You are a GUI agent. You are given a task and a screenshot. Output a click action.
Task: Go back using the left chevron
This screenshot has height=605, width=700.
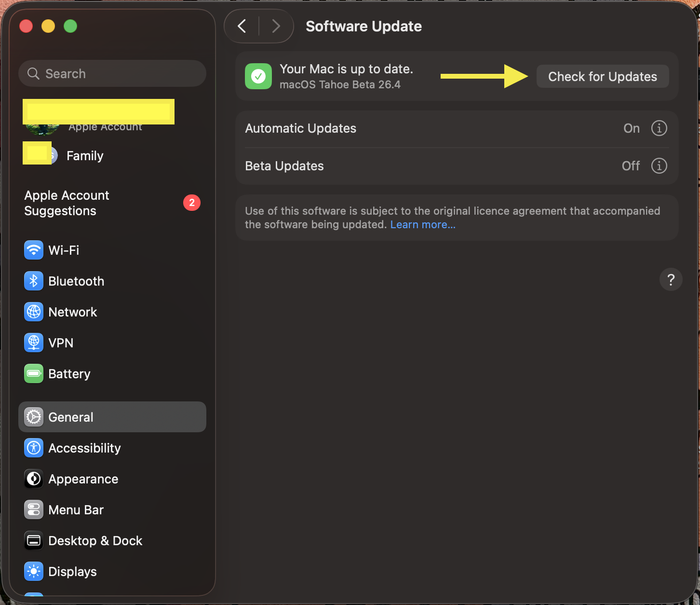click(242, 26)
